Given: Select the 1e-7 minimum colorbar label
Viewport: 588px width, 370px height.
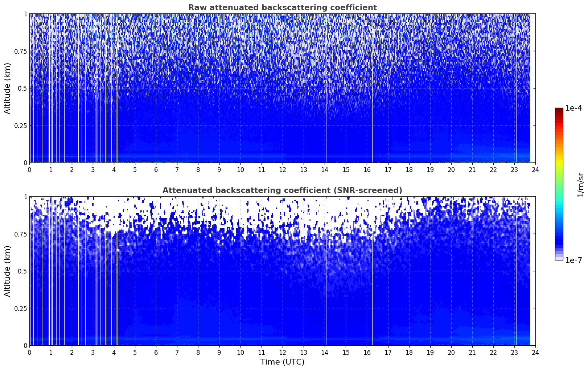Looking at the screenshot, I should click(573, 260).
